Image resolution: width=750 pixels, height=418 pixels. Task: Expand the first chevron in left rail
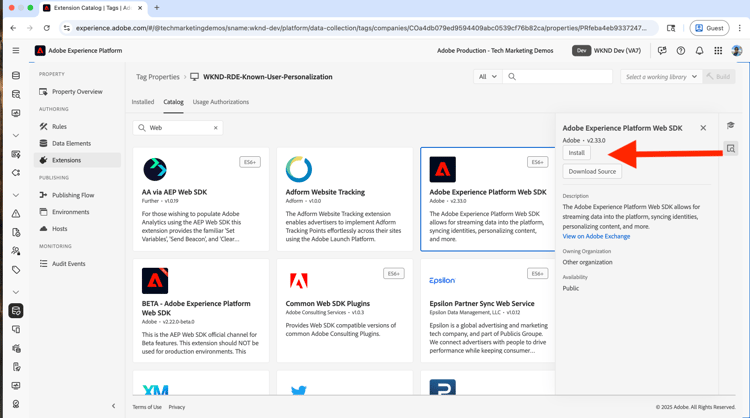click(x=16, y=135)
